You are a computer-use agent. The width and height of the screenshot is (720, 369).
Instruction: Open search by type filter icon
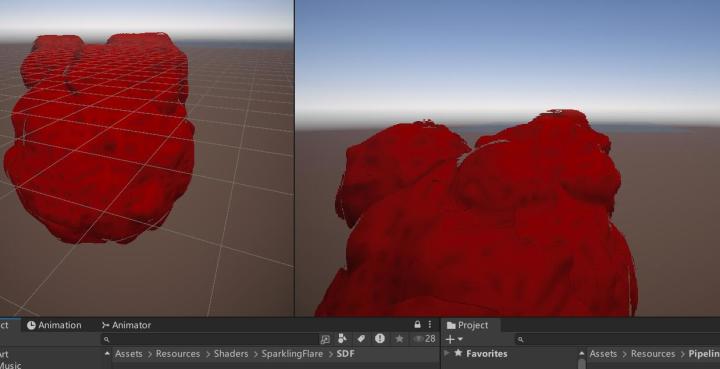(342, 339)
